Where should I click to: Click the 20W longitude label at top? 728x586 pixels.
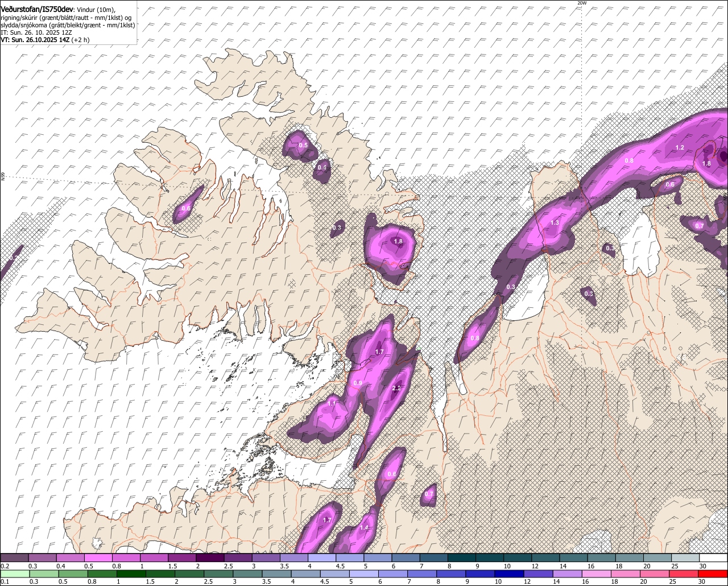tap(581, 3)
